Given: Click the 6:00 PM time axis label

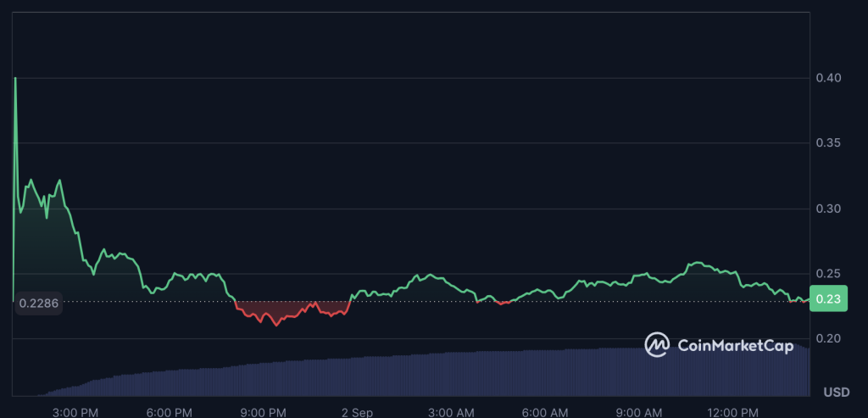Looking at the screenshot, I should click(x=170, y=412).
